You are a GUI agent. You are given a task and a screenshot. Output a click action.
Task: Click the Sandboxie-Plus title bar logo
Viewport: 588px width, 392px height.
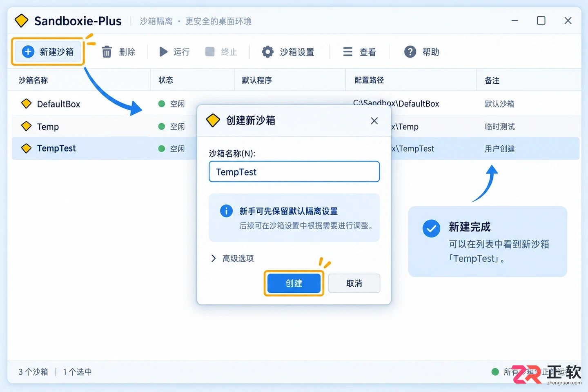(x=21, y=21)
